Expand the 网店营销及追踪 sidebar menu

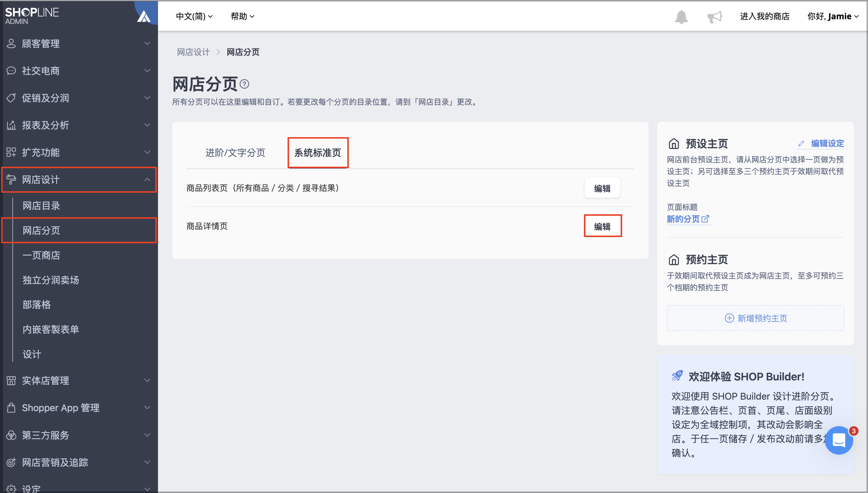(79, 462)
